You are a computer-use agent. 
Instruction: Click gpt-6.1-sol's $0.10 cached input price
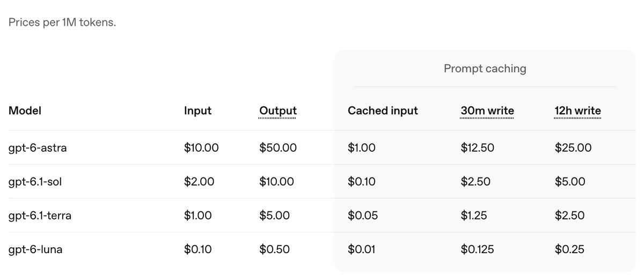tap(362, 181)
